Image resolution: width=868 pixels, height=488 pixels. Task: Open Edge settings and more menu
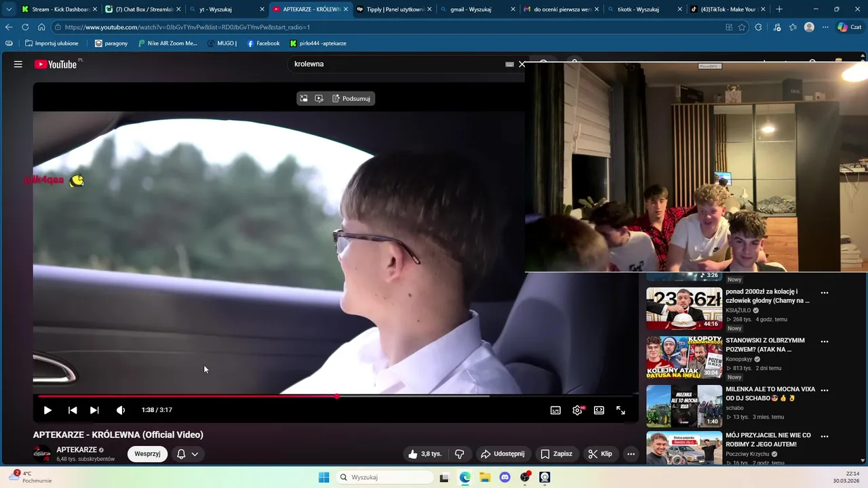(825, 27)
